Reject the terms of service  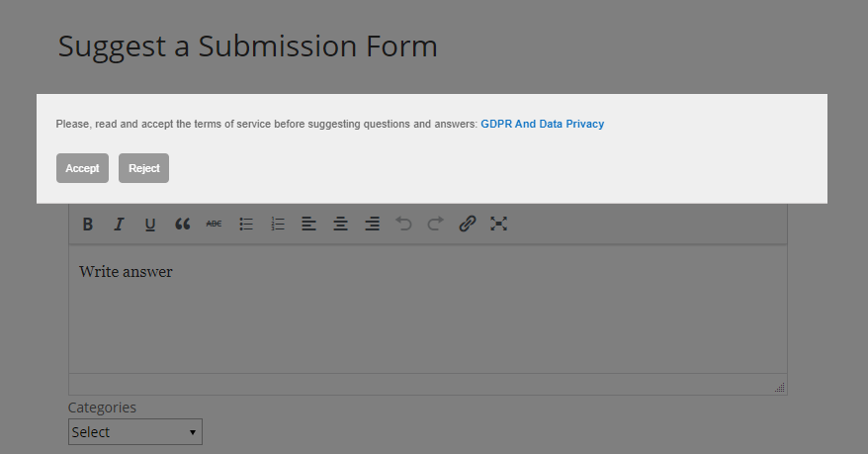[144, 168]
